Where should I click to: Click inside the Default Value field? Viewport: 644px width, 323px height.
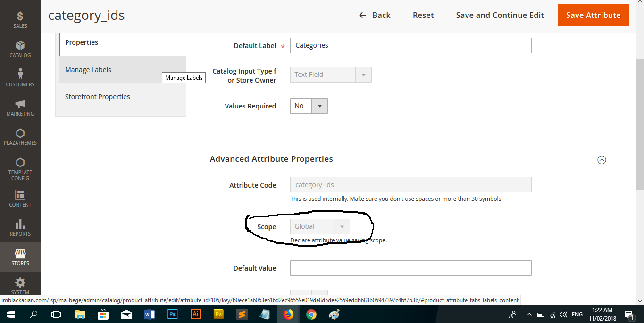410,268
